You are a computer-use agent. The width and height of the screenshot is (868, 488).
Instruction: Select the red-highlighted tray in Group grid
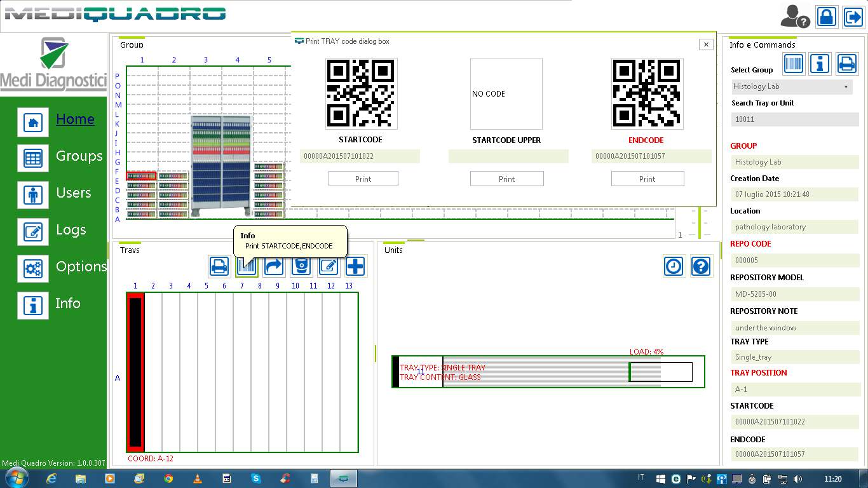coord(141,176)
